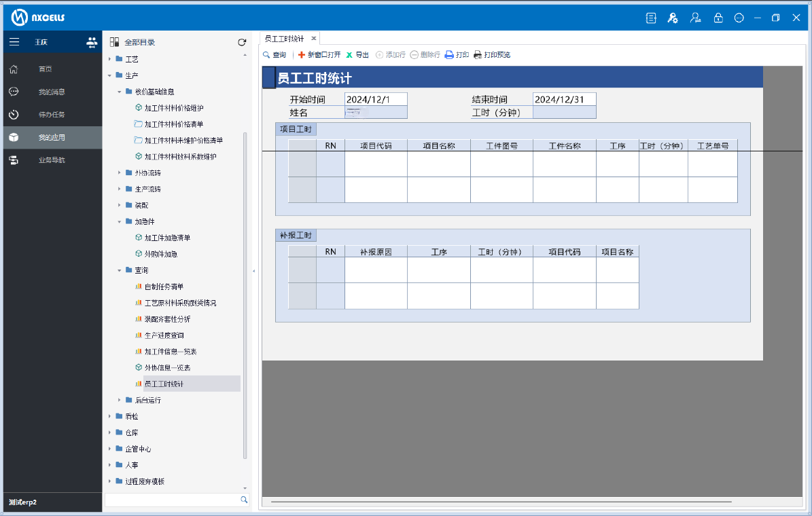
Task: Collapse the 生产 folder node
Action: click(x=109, y=75)
